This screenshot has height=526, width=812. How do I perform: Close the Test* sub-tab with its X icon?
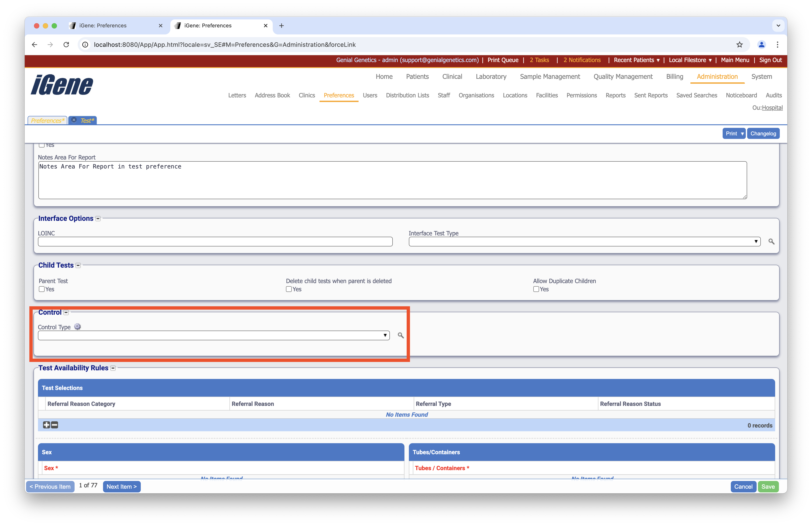point(74,120)
